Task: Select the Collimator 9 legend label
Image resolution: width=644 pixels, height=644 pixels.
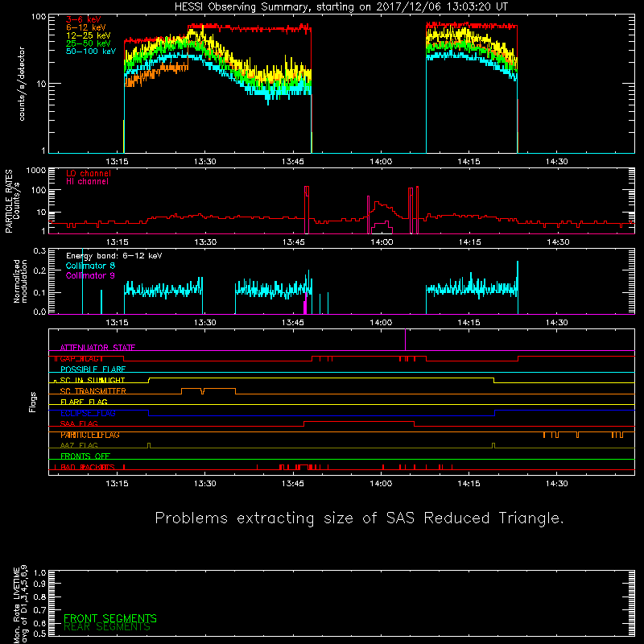Action: tap(90, 275)
